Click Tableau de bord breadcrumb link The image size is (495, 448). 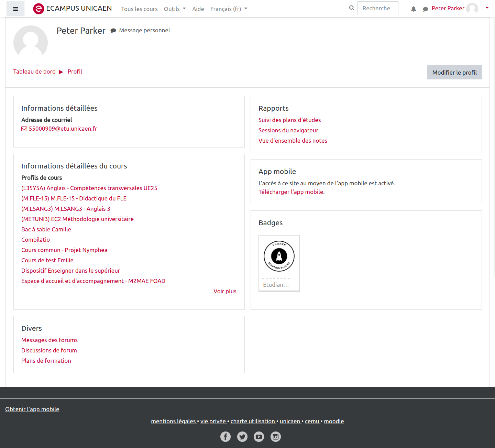tap(34, 72)
